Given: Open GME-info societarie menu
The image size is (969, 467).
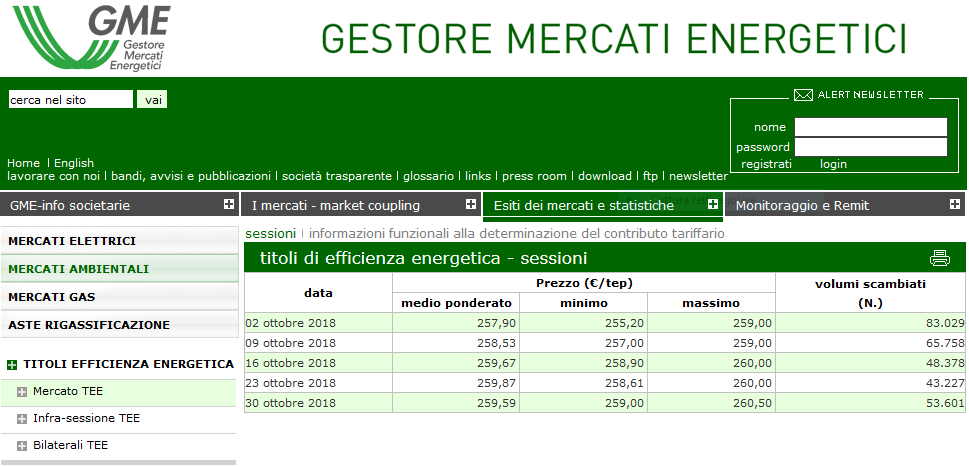Looking at the screenshot, I should tap(119, 205).
